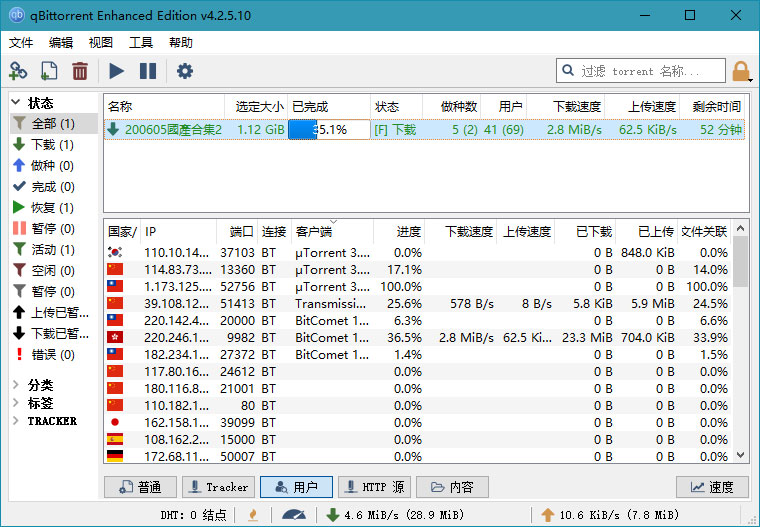Open the lock icon dropdown arrow
This screenshot has width=760, height=527.
tap(750, 80)
